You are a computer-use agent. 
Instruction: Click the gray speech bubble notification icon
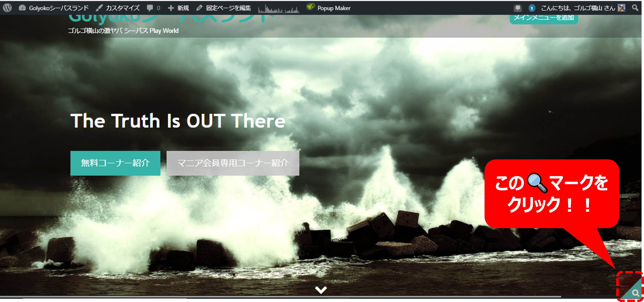coord(517,8)
